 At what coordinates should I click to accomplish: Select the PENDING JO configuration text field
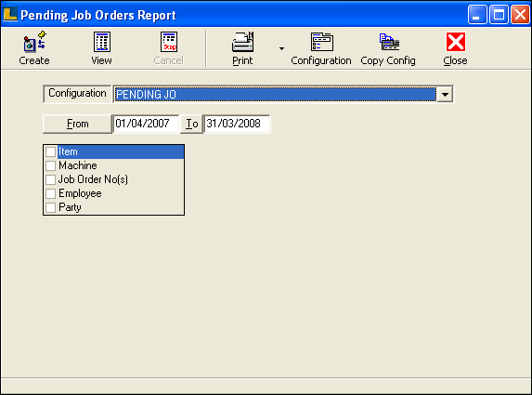tap(276, 95)
